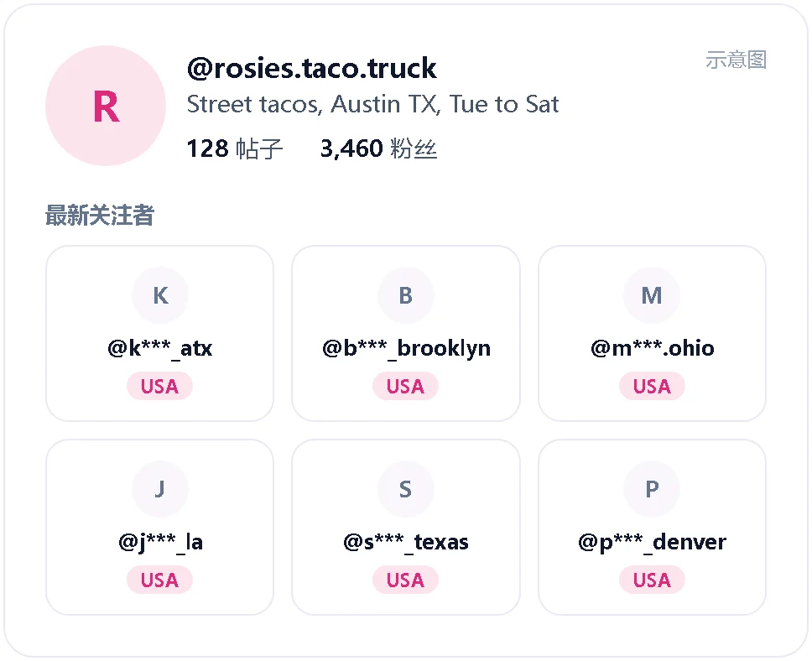
Task: Open the M avatar for m***.ohio
Action: tap(652, 295)
